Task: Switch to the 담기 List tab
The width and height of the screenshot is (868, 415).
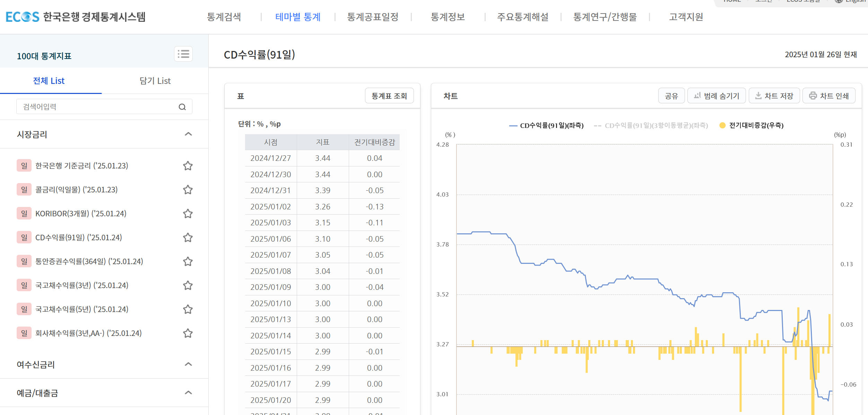Action: pos(155,81)
